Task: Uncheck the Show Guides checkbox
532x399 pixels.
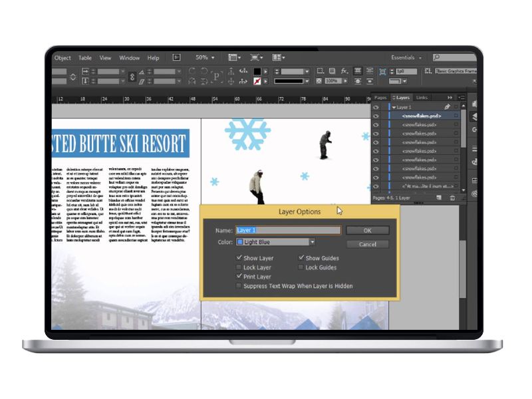Action: pyautogui.click(x=301, y=258)
